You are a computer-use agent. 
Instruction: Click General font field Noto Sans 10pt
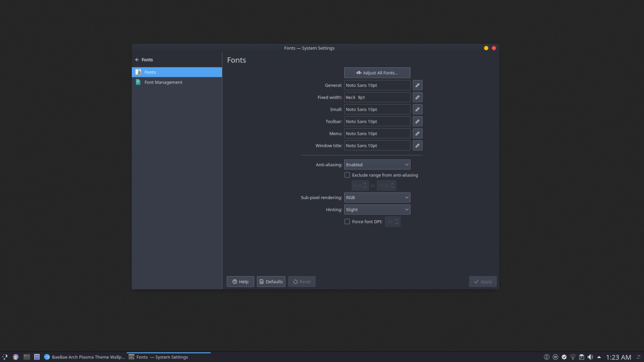[377, 85]
